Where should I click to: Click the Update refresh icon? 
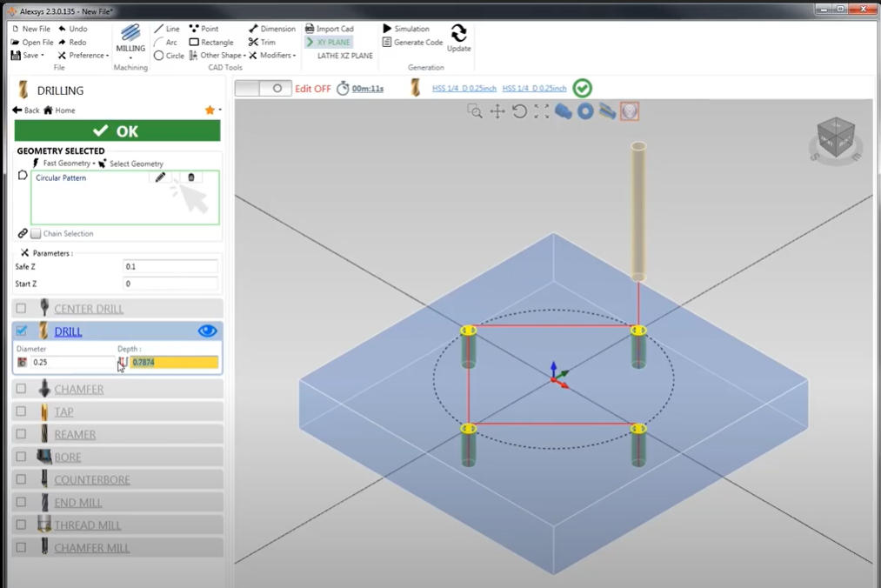pyautogui.click(x=459, y=34)
